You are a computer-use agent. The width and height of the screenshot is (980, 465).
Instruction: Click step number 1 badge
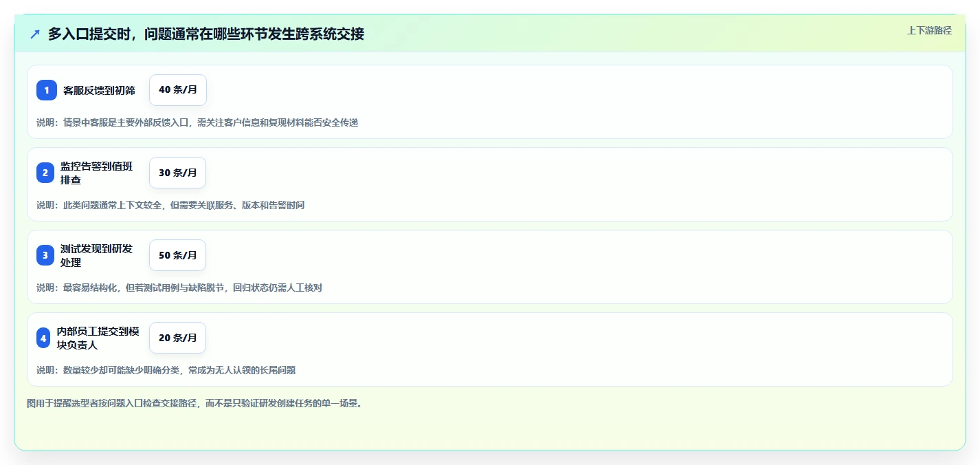[x=47, y=90]
